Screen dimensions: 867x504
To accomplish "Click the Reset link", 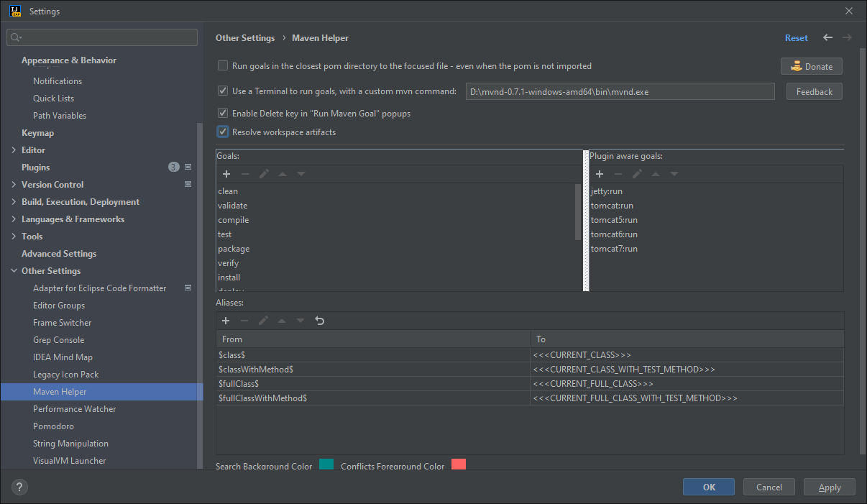I will click(x=797, y=38).
